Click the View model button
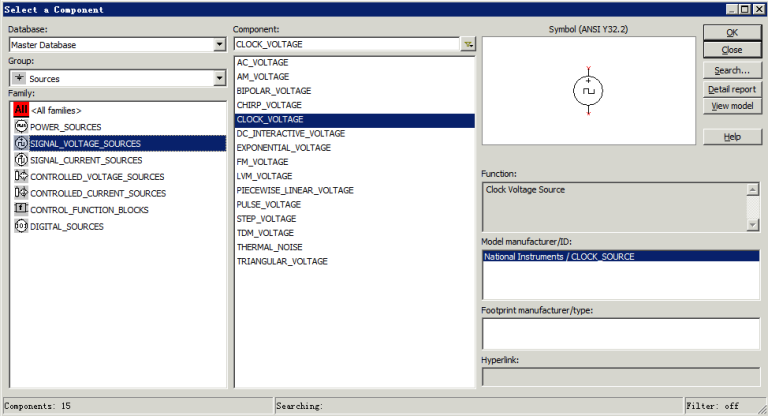 (x=732, y=106)
